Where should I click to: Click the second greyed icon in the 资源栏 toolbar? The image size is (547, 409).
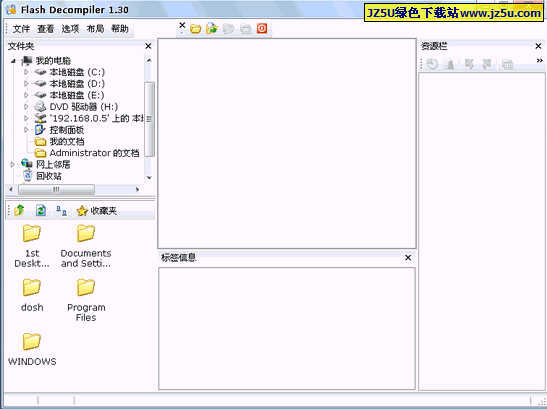pos(449,64)
